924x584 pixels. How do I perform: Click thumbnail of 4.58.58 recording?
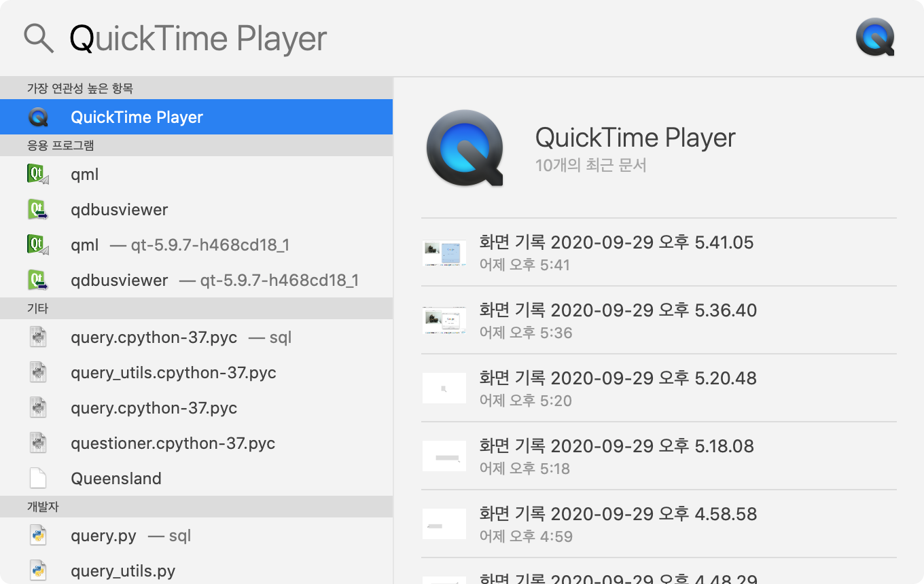pos(444,524)
